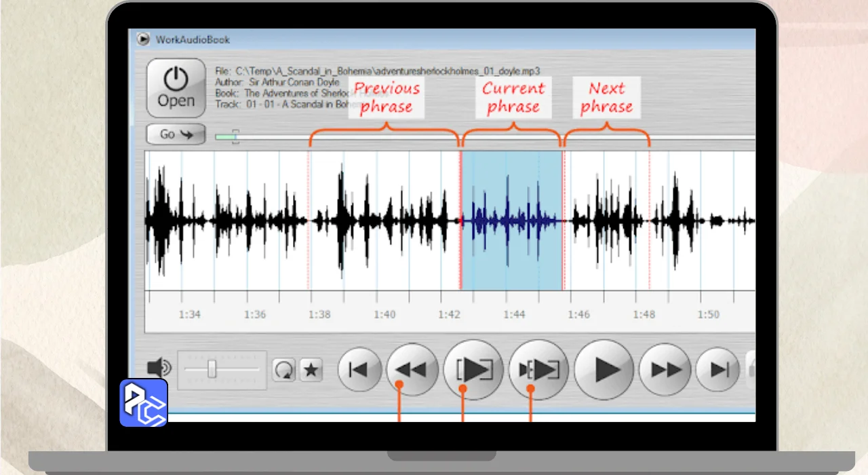Viewport: 868px width, 475px height.
Task: Click the volume slider handle
Action: point(212,369)
